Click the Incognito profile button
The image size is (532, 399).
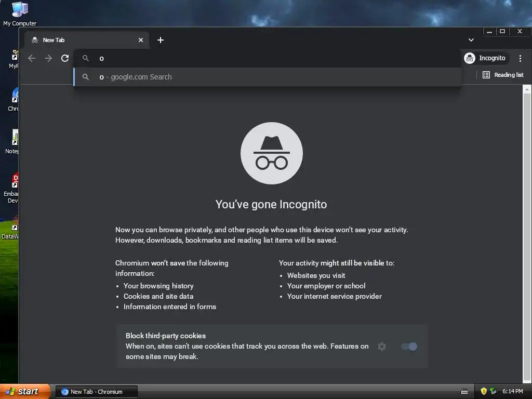point(486,58)
